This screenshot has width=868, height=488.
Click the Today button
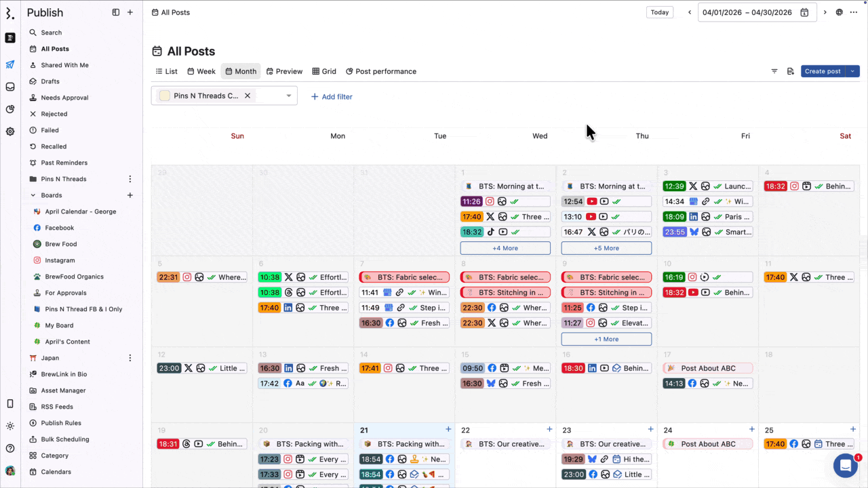[x=658, y=12]
